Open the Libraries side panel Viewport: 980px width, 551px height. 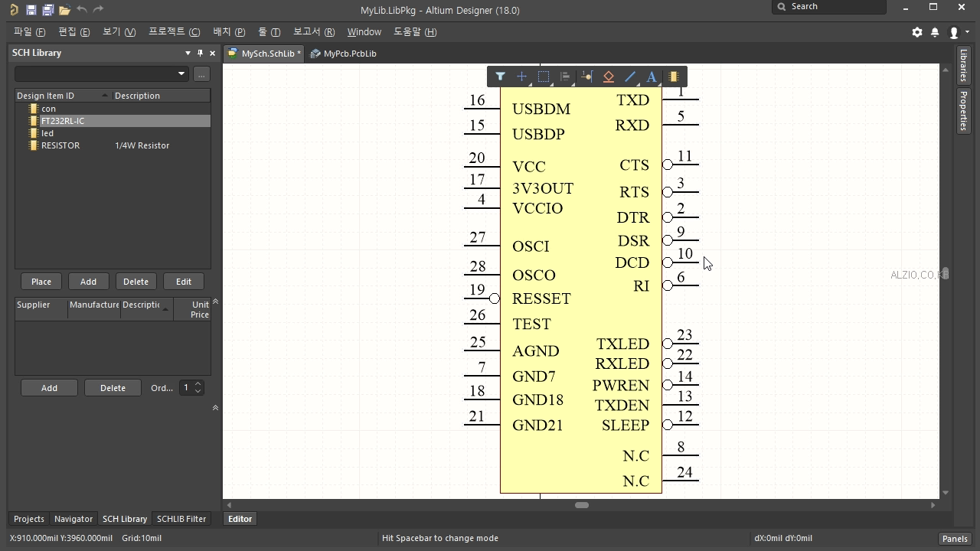click(964, 67)
